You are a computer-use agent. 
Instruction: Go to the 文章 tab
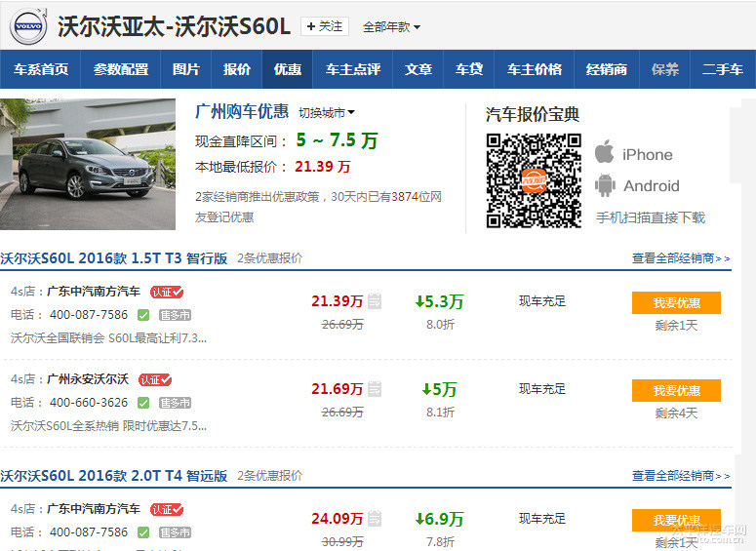point(418,69)
